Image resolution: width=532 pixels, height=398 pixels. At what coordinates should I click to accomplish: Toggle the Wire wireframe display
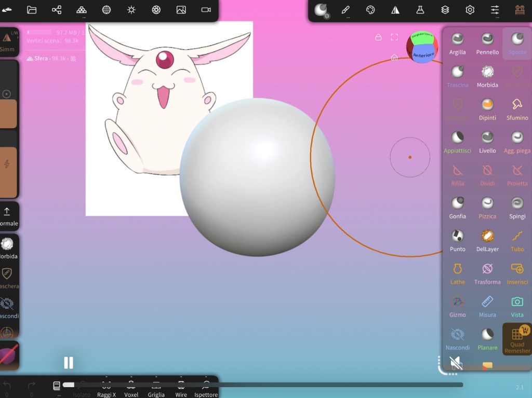click(181, 388)
